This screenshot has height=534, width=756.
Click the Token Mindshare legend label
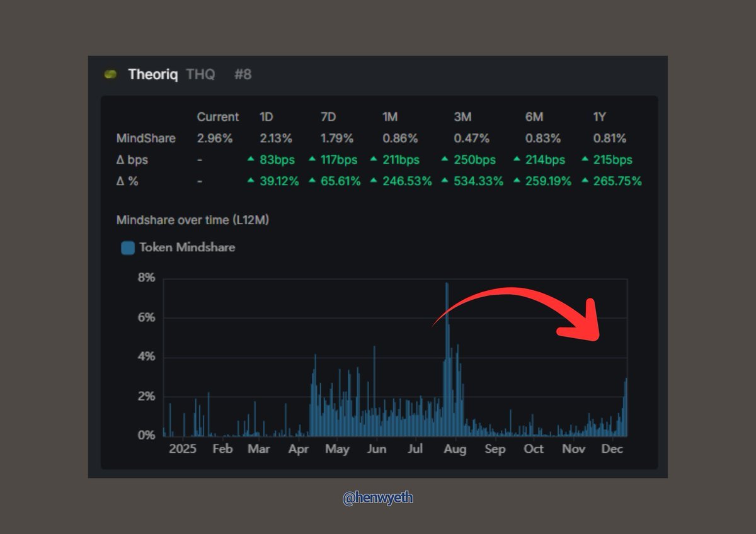(x=187, y=247)
